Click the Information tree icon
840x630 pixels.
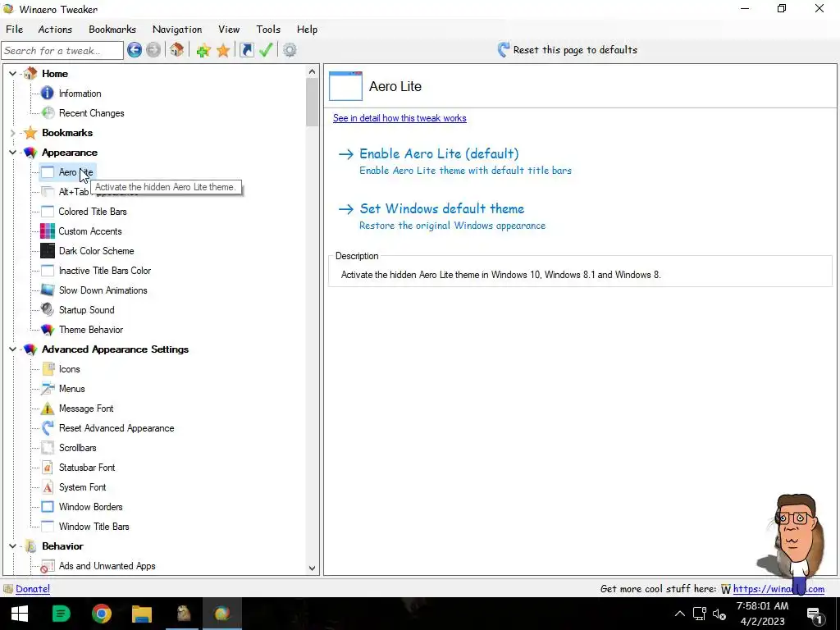(47, 94)
